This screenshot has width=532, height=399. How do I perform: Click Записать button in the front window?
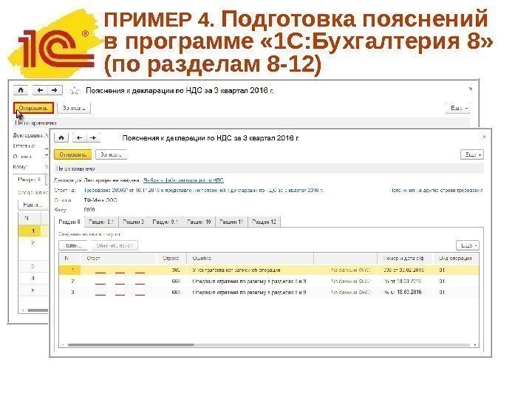[111, 154]
